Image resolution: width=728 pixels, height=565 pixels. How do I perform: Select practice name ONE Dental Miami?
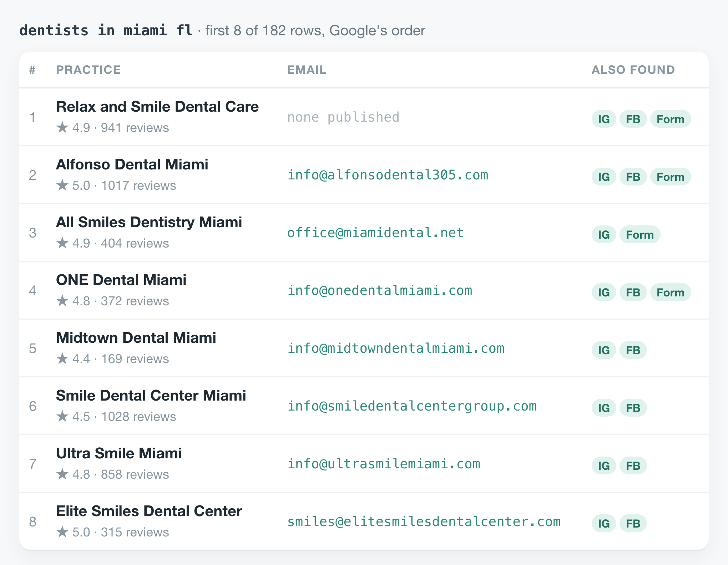121,280
